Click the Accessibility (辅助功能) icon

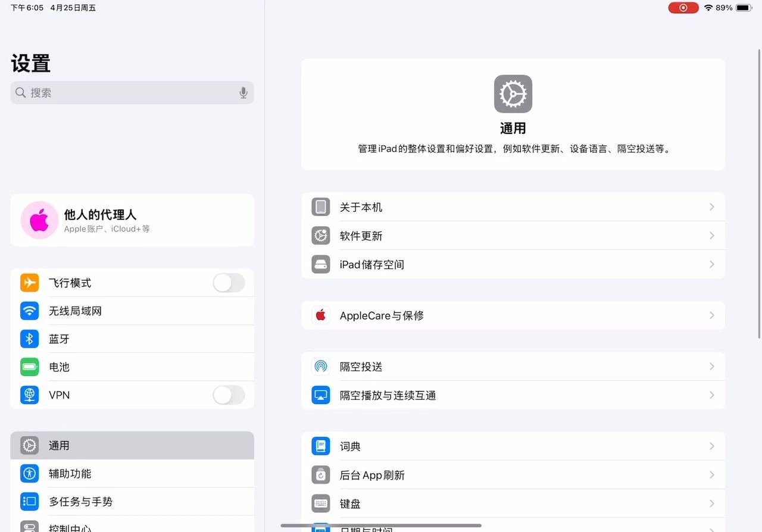(29, 474)
